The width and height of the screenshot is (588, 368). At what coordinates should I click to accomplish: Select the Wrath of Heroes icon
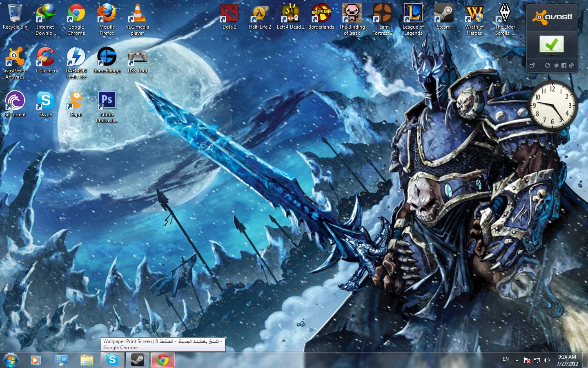point(474,20)
